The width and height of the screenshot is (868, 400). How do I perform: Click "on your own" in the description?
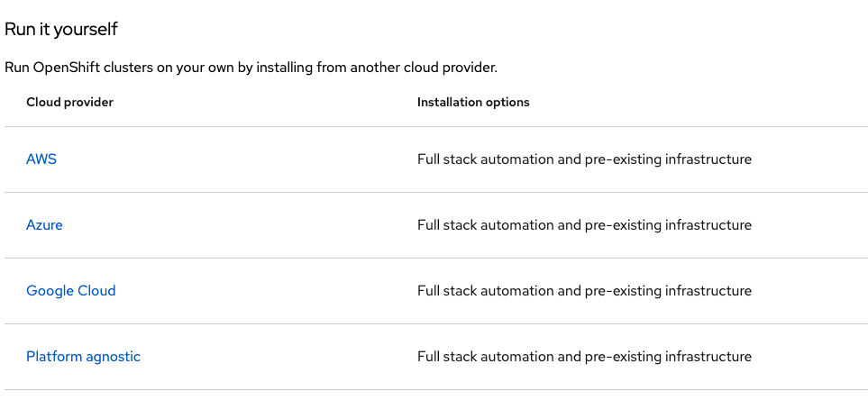pyautogui.click(x=200, y=68)
